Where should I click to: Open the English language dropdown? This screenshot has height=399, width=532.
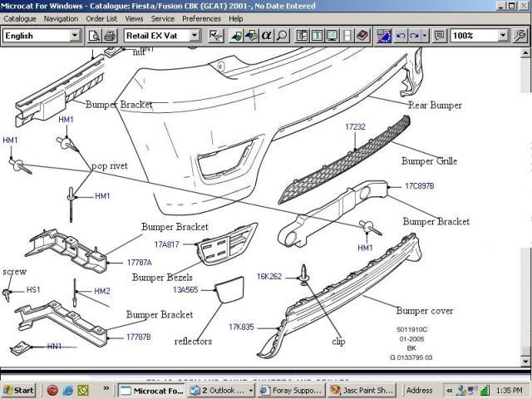click(75, 36)
